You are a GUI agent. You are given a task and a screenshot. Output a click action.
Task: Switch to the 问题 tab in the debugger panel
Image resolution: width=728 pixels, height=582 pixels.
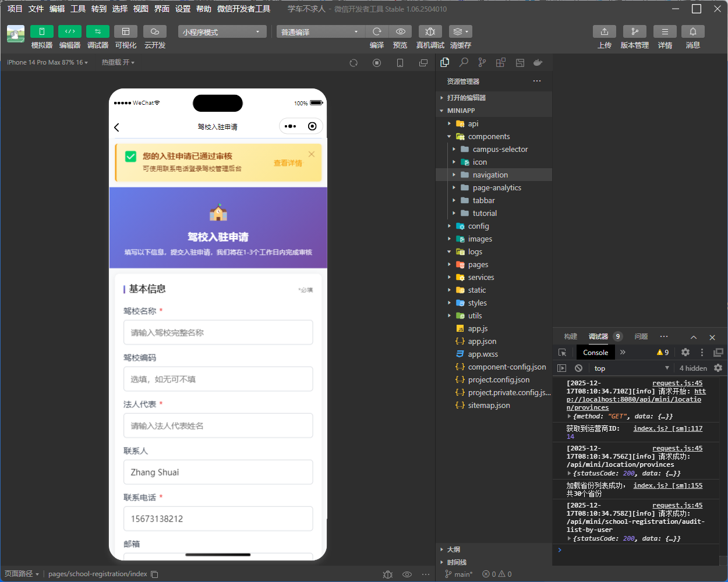(x=641, y=336)
